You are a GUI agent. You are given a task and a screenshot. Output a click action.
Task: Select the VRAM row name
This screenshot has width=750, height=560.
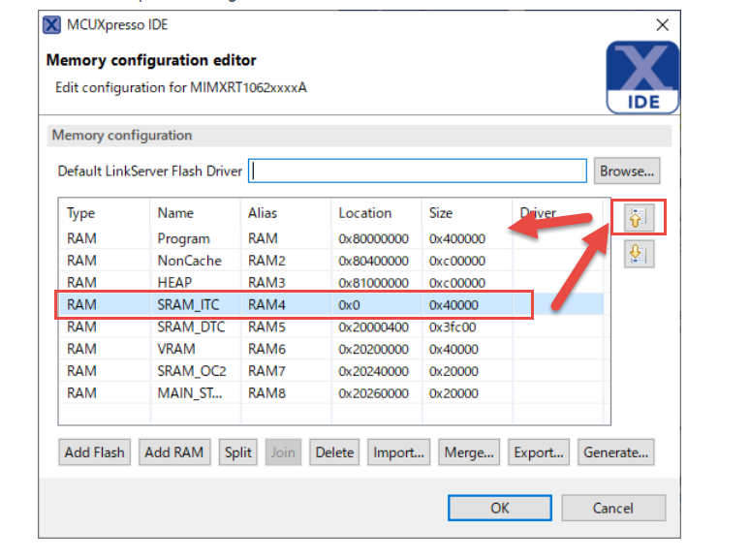[x=176, y=349]
